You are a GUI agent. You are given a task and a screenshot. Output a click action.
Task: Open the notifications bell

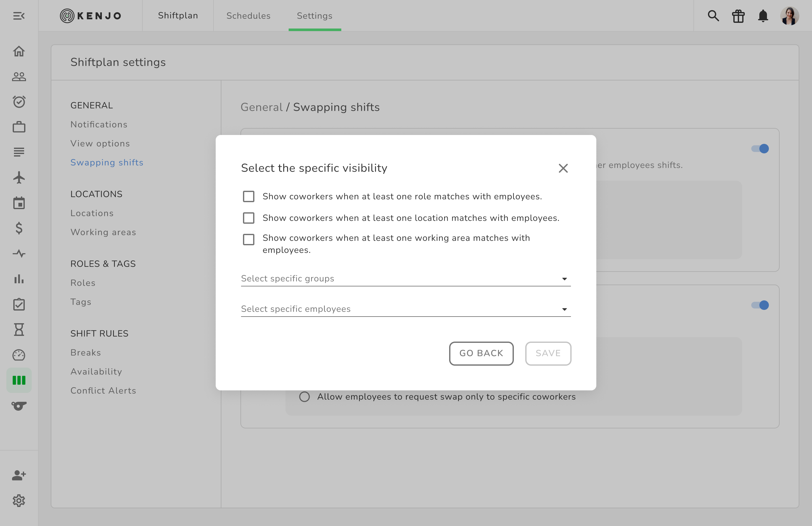point(763,16)
